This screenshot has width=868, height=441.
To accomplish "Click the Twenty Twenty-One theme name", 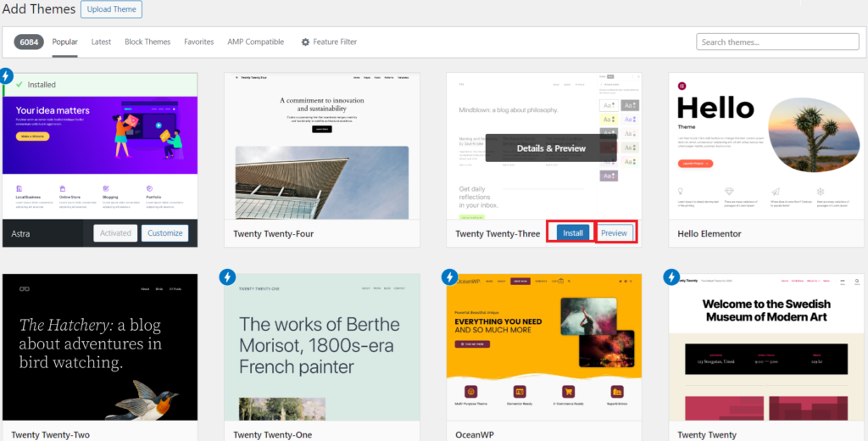I will pos(272,435).
